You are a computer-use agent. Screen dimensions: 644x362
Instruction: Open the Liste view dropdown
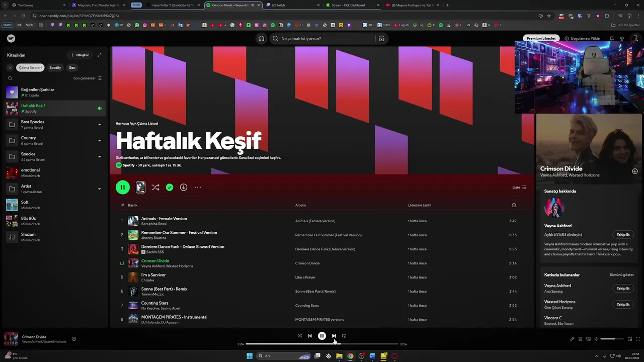tap(519, 188)
